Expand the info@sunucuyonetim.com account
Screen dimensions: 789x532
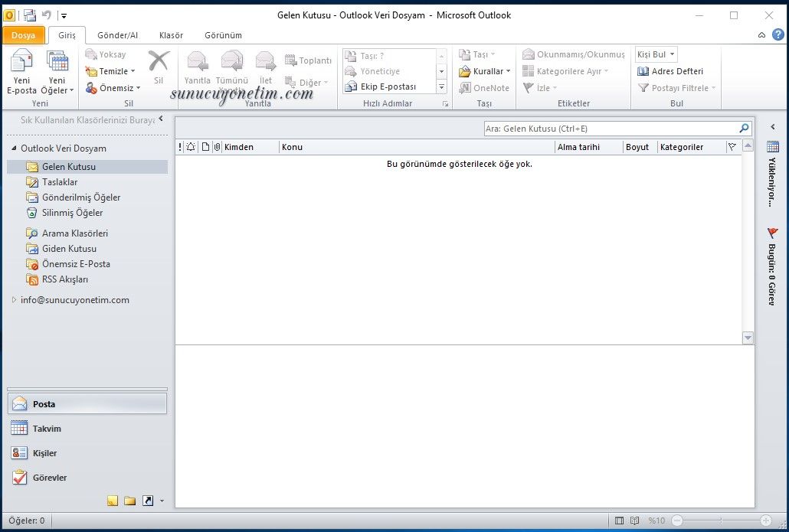(x=14, y=300)
